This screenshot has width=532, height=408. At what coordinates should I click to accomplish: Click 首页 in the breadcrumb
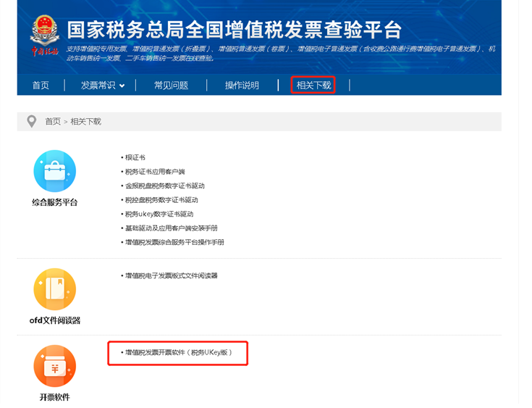click(53, 121)
